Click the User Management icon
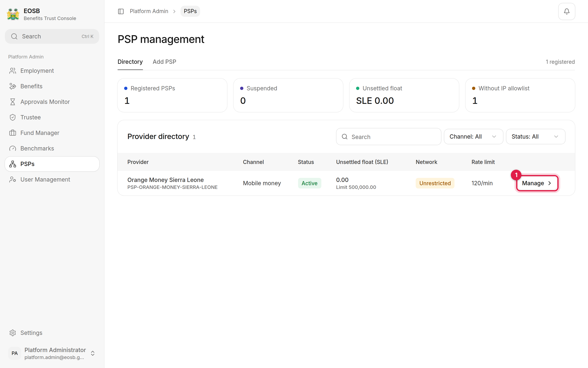588x368 pixels. point(13,180)
